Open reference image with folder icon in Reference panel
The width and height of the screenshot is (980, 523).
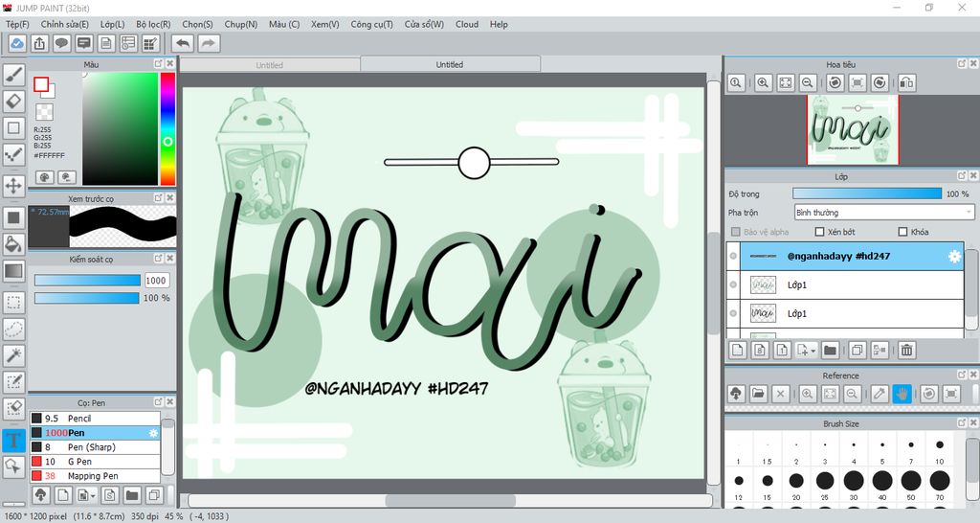click(x=758, y=394)
